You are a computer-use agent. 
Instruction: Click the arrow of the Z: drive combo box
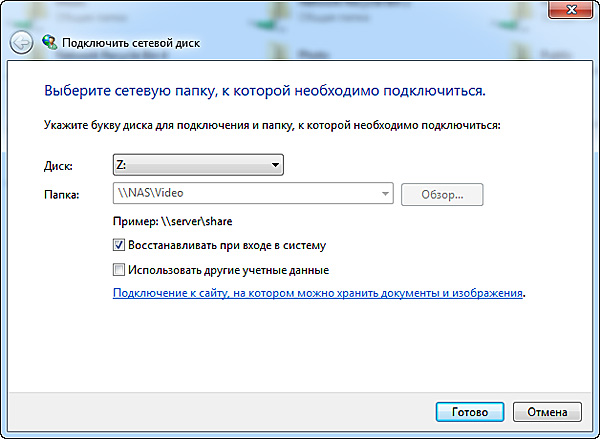[x=275, y=166]
